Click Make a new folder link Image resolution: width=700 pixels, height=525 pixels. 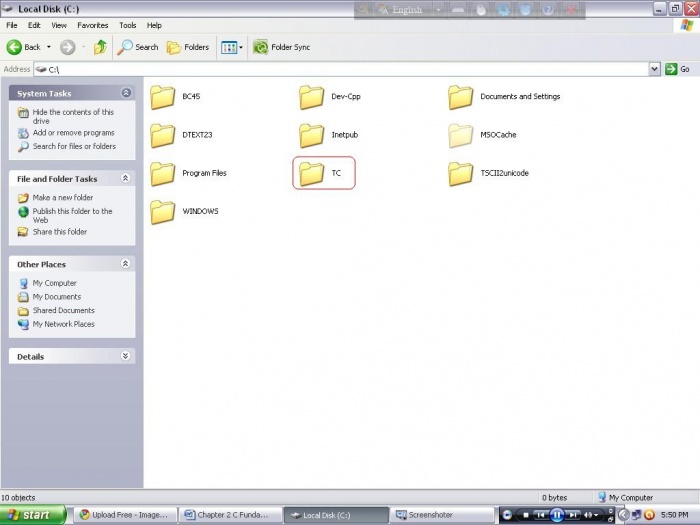62,198
